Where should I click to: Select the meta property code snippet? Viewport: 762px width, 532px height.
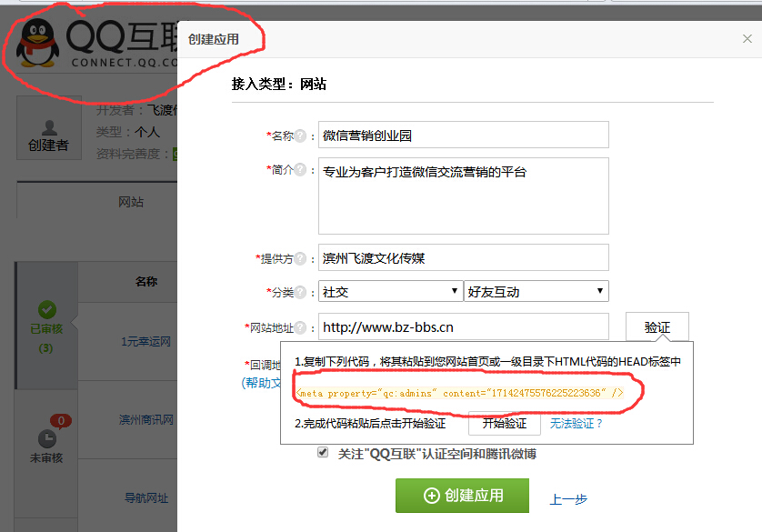click(460, 393)
